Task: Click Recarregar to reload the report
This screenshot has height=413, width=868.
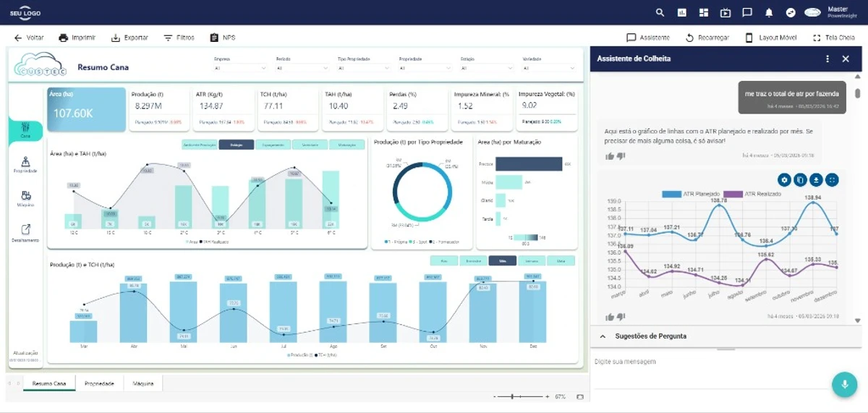Action: point(707,38)
